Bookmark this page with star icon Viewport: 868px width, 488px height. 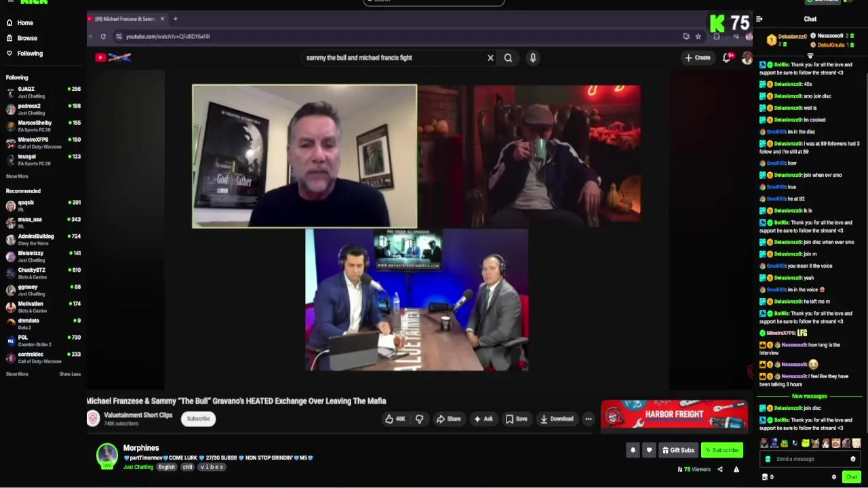click(698, 37)
